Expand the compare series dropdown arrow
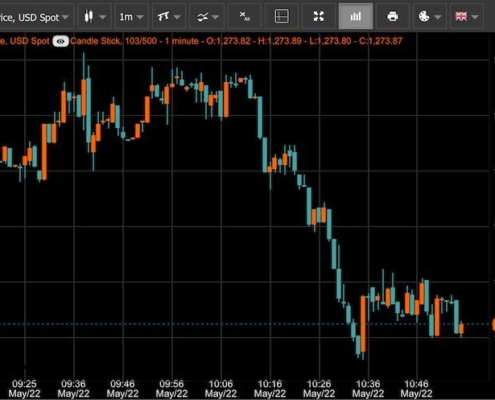495x400 pixels. (215, 17)
